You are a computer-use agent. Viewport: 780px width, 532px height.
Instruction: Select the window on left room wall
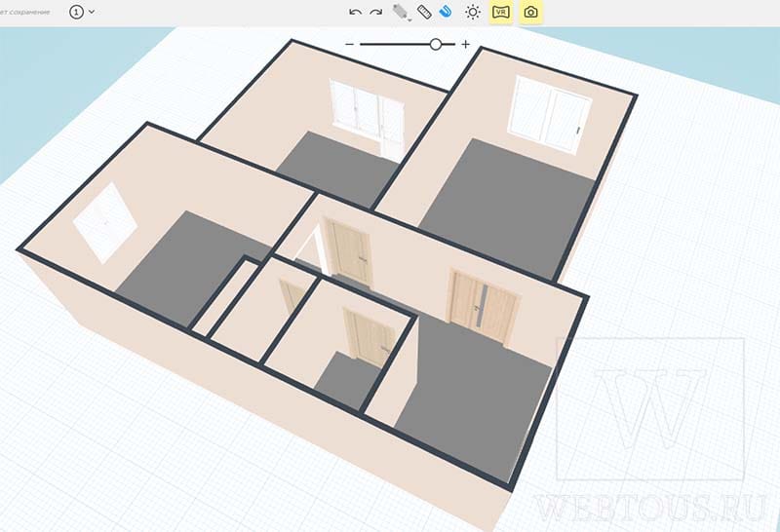(105, 222)
